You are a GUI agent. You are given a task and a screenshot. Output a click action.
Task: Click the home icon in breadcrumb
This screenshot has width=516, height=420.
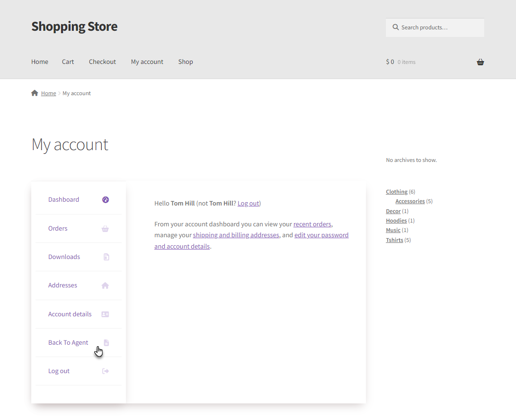coord(35,93)
